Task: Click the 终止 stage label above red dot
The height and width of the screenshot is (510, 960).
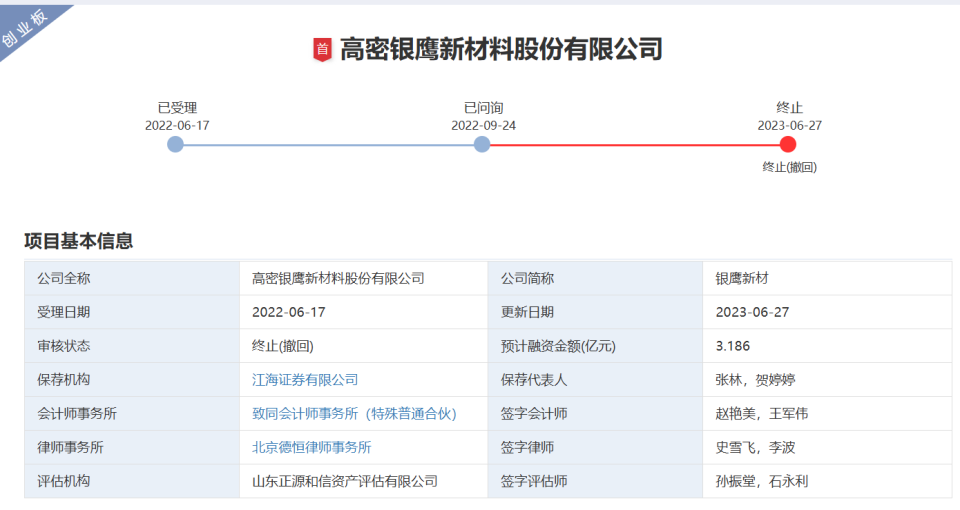Action: point(789,108)
